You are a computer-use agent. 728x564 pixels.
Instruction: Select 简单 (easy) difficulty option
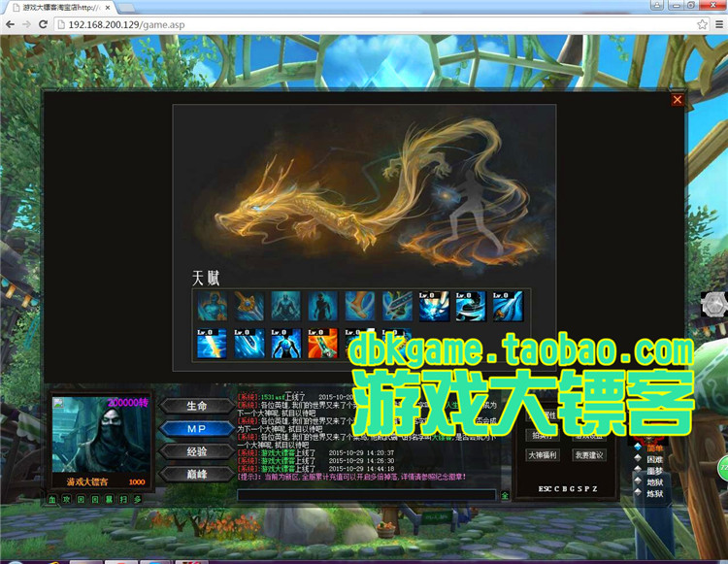(649, 448)
